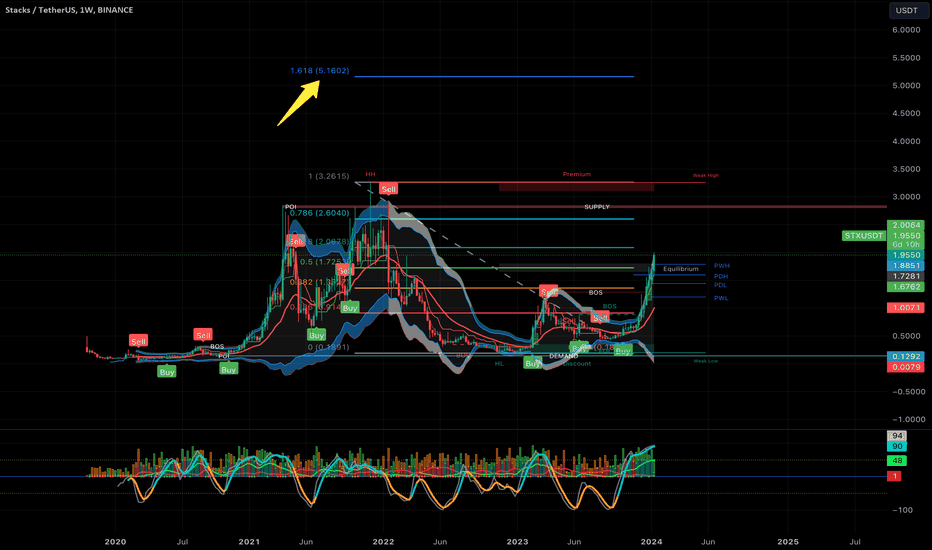Select the green BOS label in 2023

(x=609, y=307)
